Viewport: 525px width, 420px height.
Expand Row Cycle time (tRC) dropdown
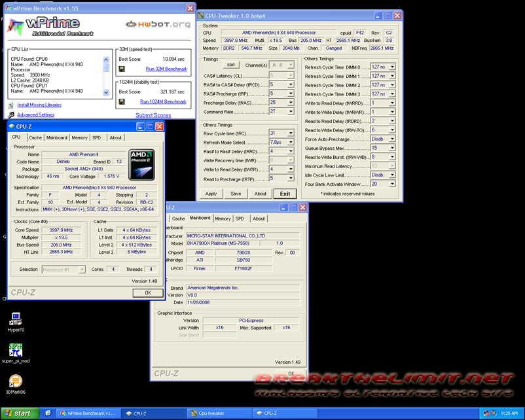pos(291,133)
